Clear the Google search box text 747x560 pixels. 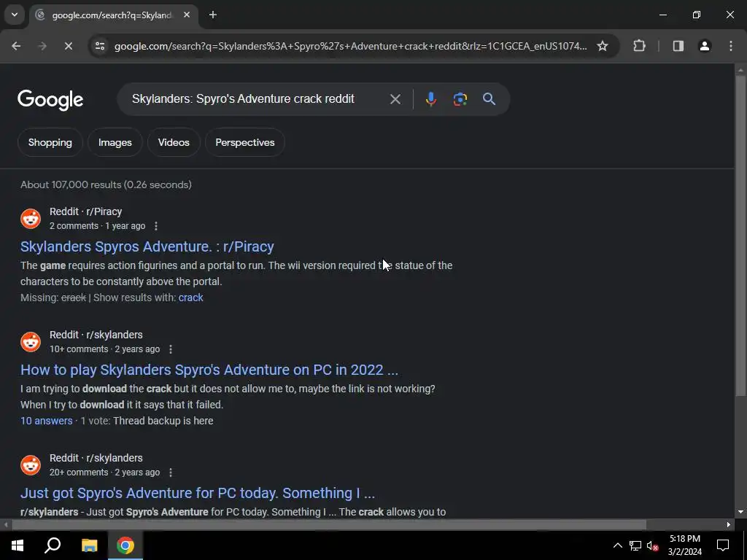(x=395, y=99)
